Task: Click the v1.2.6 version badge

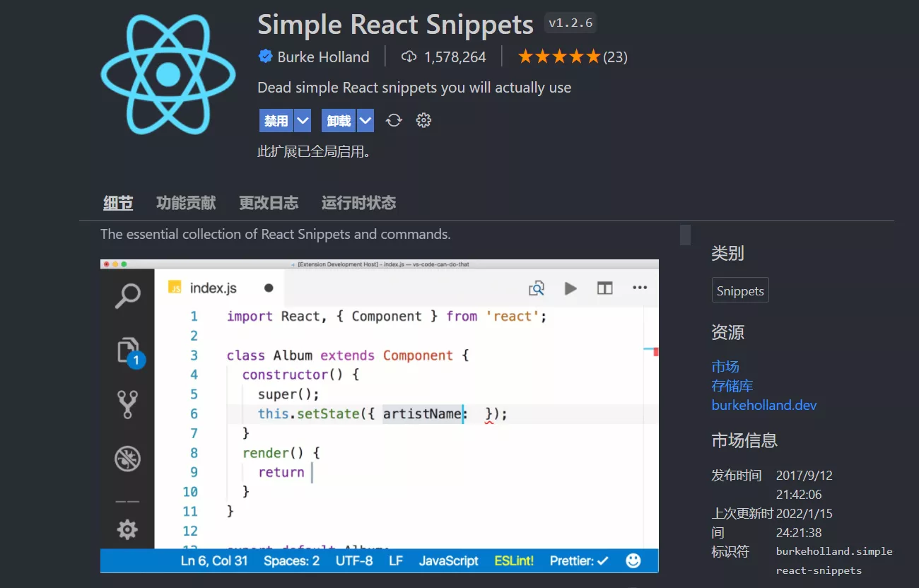Action: [x=570, y=23]
